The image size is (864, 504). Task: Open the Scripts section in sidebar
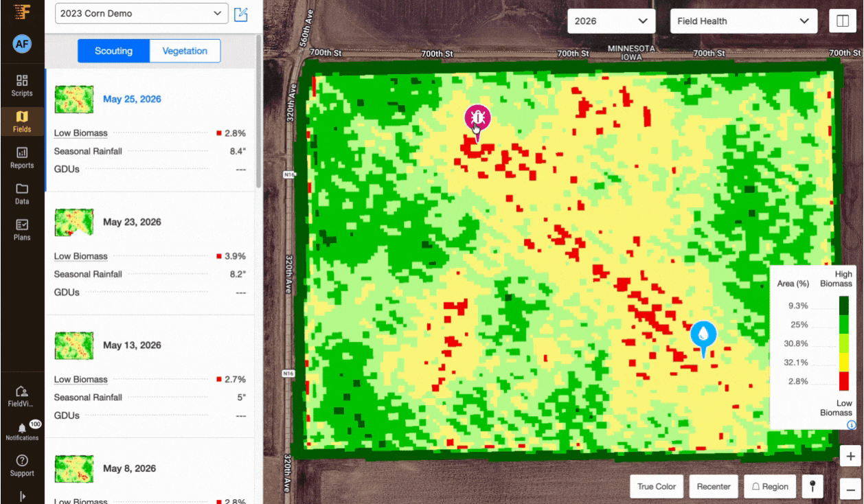click(x=22, y=84)
